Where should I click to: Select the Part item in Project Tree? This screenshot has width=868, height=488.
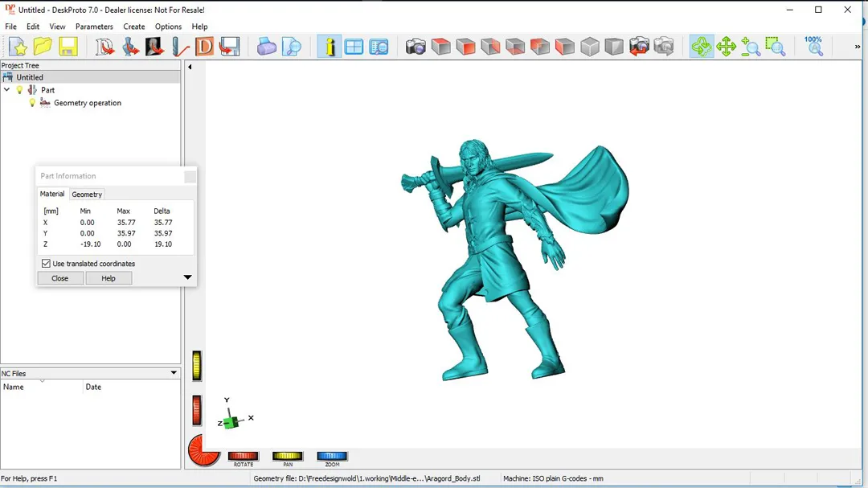point(47,90)
